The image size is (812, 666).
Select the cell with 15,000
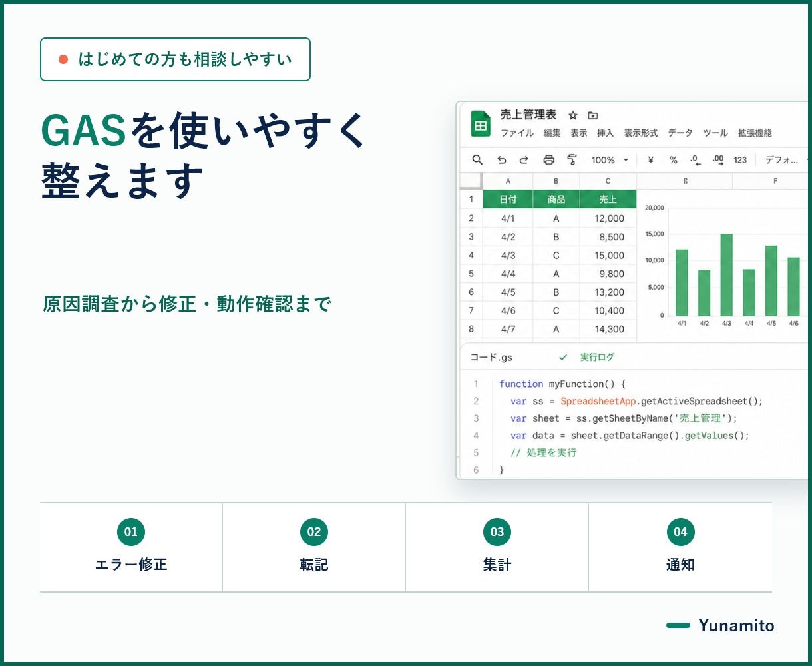coord(608,255)
